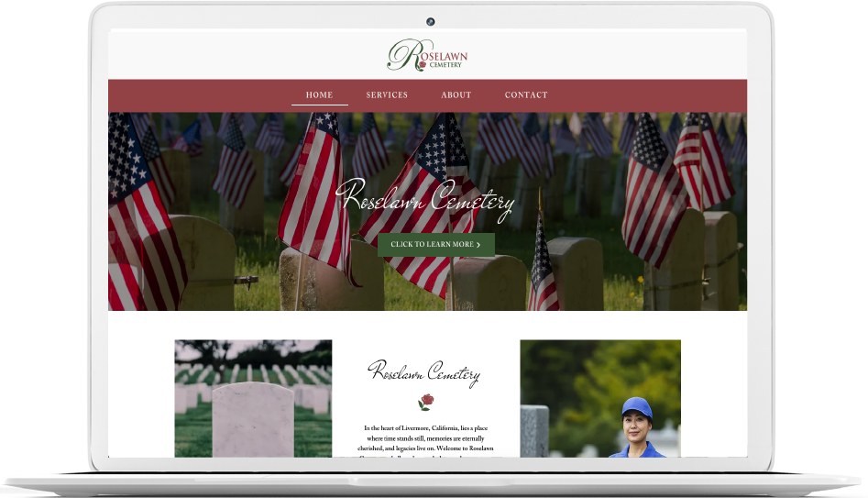868x498 pixels.
Task: Click the 'In the heart of Livermore' paragraph
Action: [425, 441]
